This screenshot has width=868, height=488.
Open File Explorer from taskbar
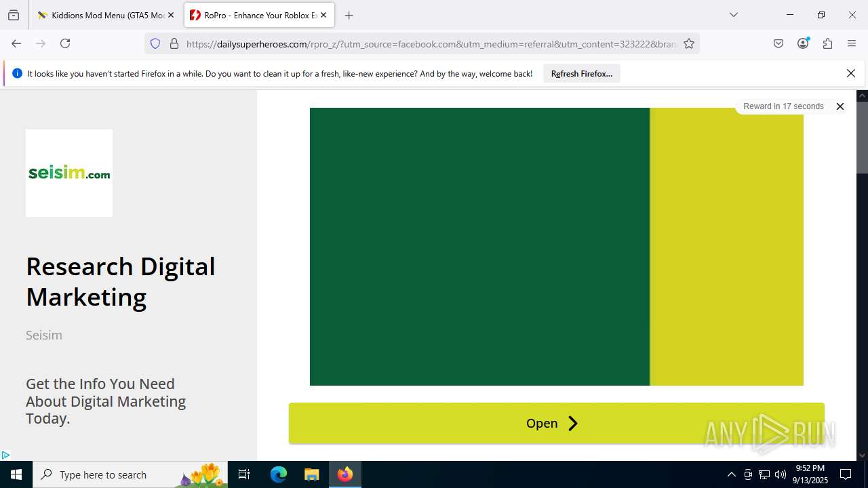click(x=311, y=474)
